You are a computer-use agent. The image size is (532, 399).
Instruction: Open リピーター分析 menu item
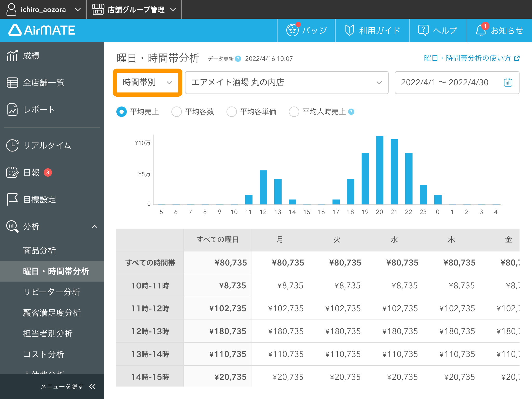[x=51, y=292]
